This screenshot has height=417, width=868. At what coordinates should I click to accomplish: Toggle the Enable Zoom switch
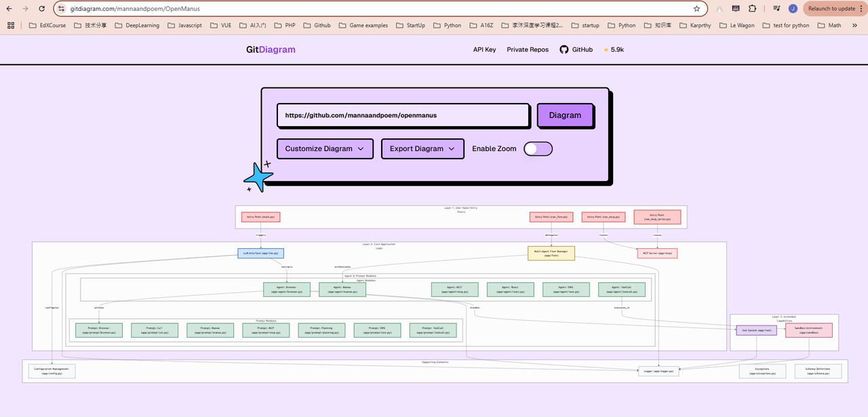point(538,148)
